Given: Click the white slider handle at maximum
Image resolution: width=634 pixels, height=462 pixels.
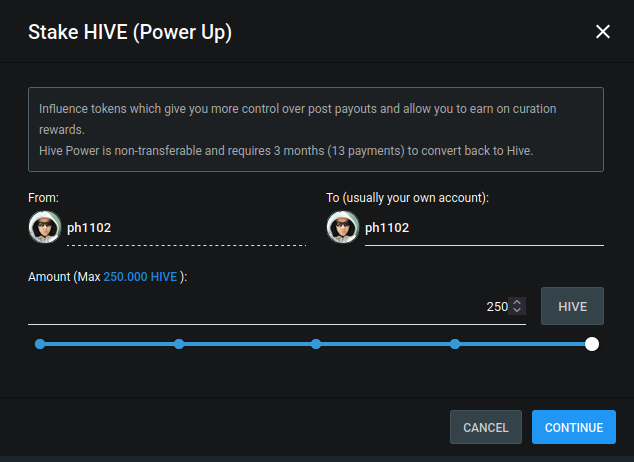Looking at the screenshot, I should click(592, 344).
